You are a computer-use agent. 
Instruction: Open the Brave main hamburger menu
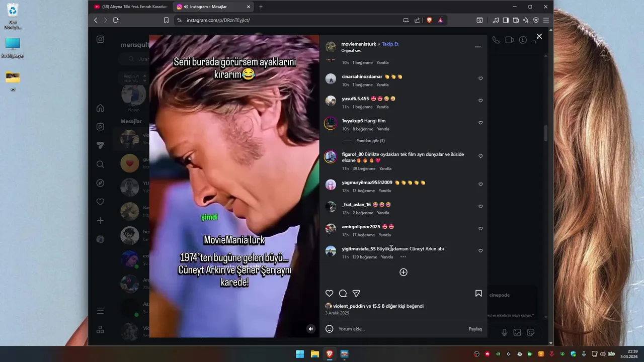[x=545, y=20]
